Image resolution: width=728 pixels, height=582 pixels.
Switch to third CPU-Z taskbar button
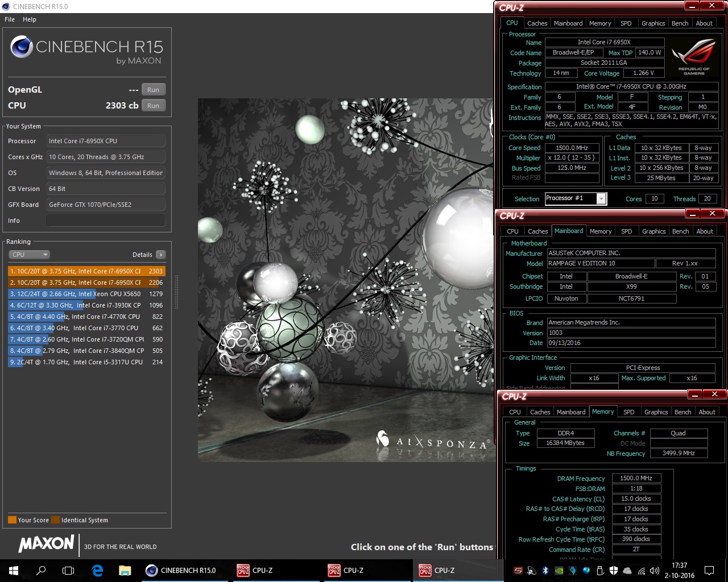[x=457, y=571]
